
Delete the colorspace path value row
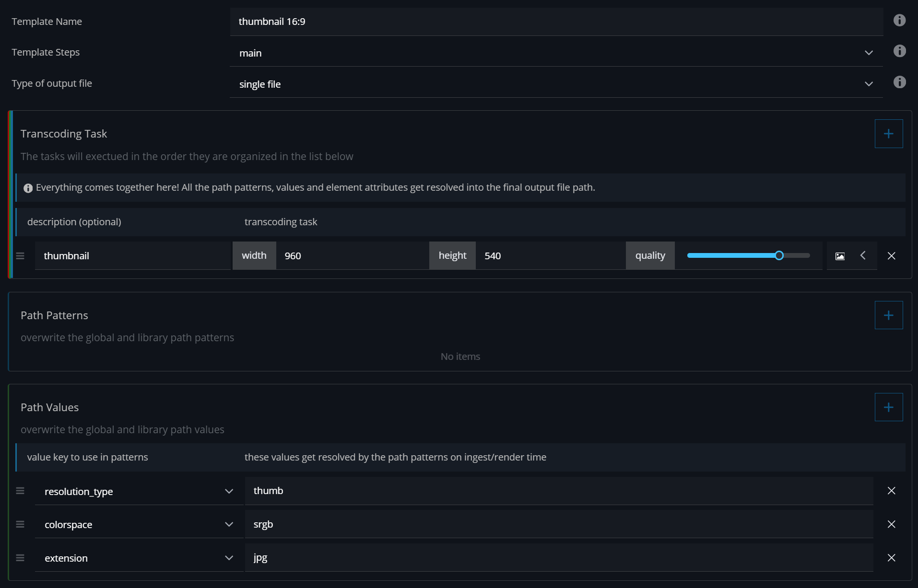[x=891, y=524]
